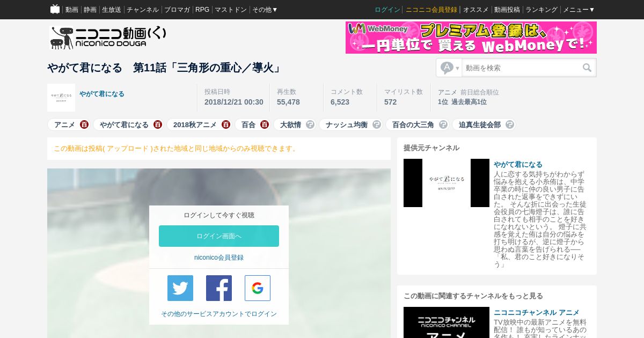Select the 大欲情 tag

(290, 124)
